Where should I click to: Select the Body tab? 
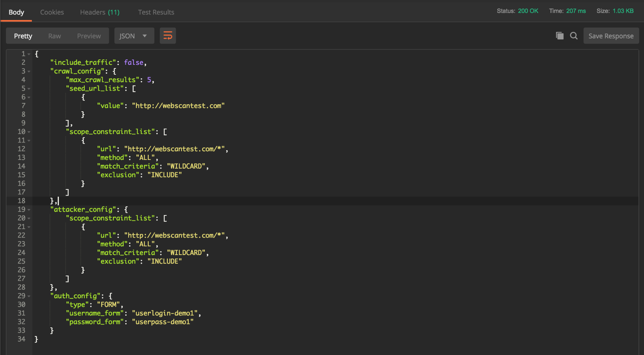click(16, 12)
